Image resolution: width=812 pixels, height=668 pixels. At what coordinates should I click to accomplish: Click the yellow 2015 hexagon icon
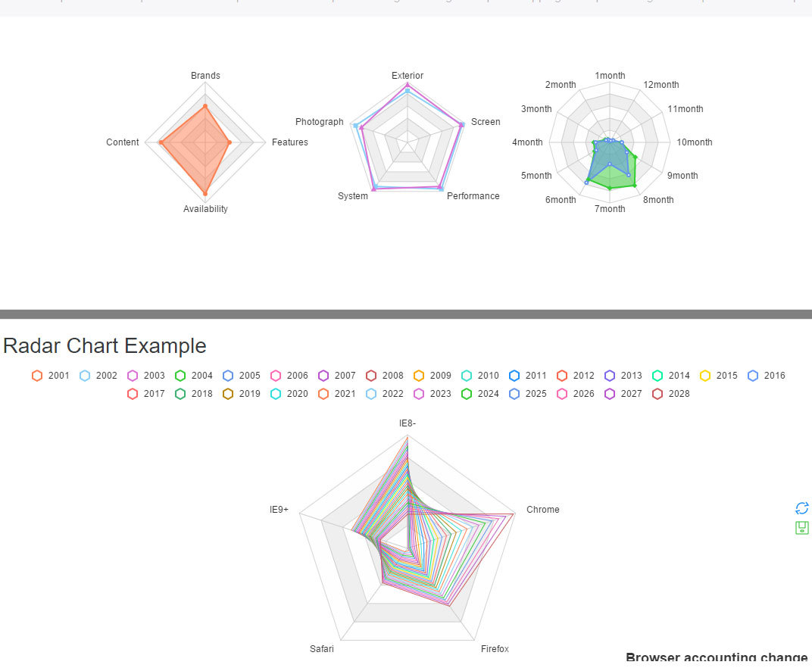704,375
